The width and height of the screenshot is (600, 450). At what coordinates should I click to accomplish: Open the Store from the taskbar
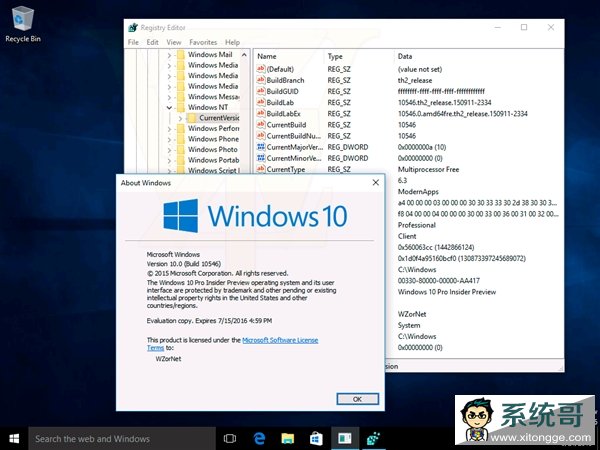tap(316, 439)
